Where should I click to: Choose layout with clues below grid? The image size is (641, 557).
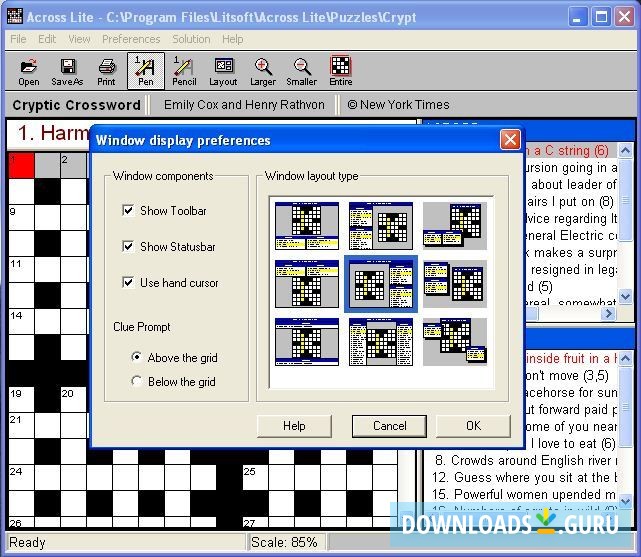click(x=307, y=226)
